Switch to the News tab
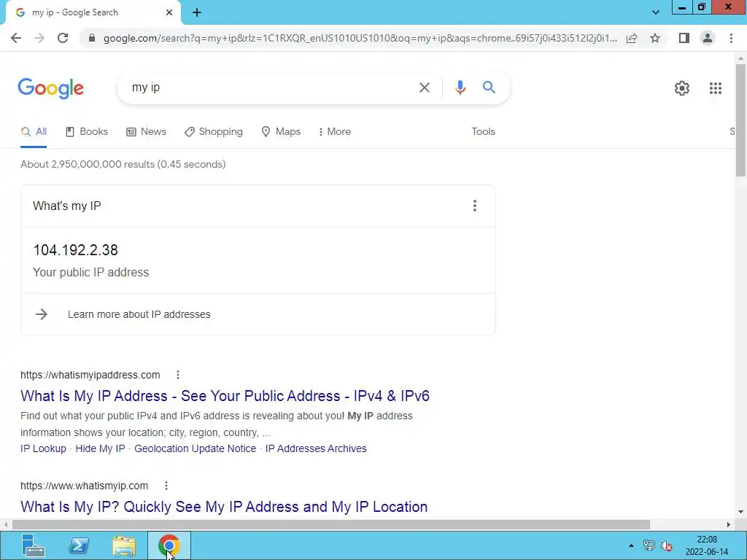The height and width of the screenshot is (560, 747). tap(146, 132)
